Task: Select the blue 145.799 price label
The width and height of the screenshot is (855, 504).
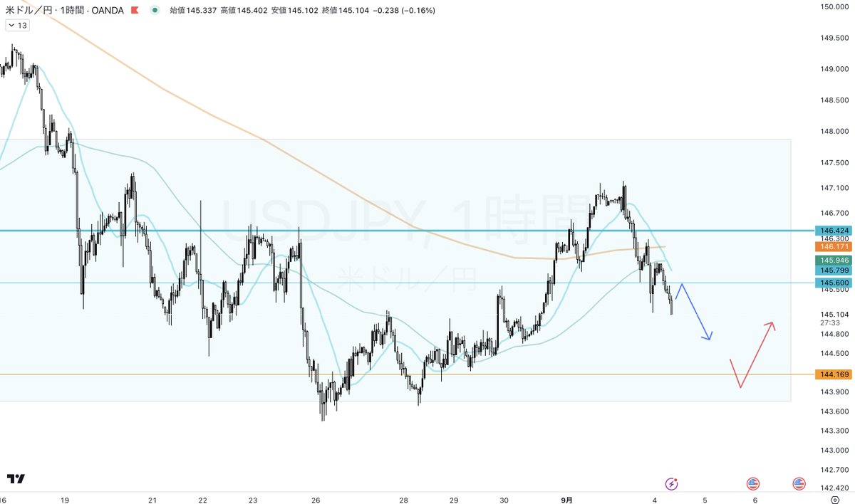Action: click(834, 271)
